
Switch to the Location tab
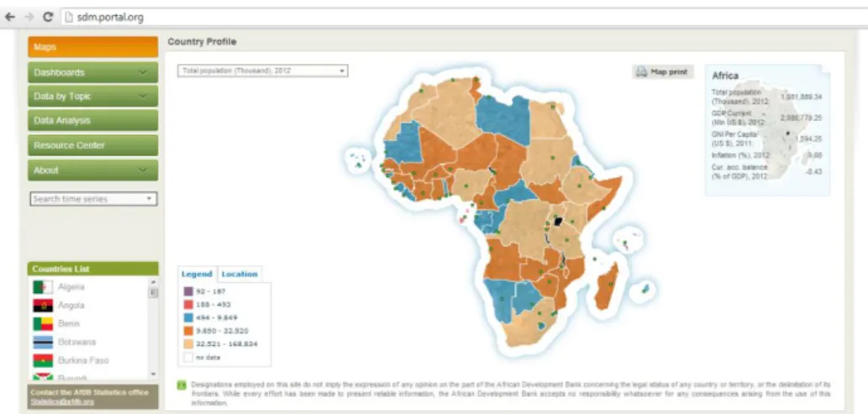click(239, 274)
